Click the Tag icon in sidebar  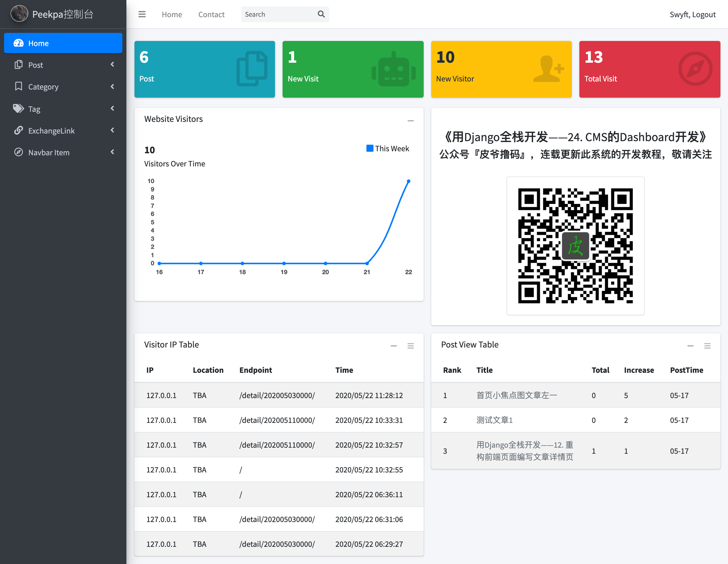[x=18, y=109]
